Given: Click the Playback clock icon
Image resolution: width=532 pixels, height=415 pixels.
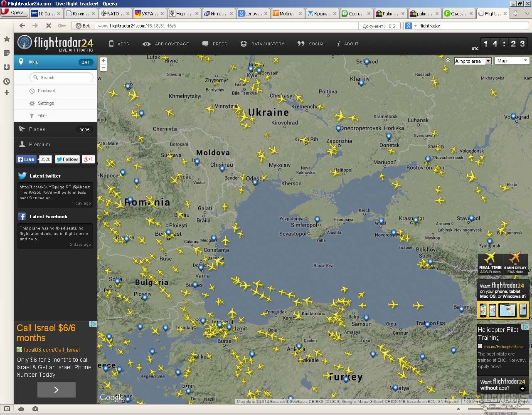Looking at the screenshot, I should click(x=32, y=91).
